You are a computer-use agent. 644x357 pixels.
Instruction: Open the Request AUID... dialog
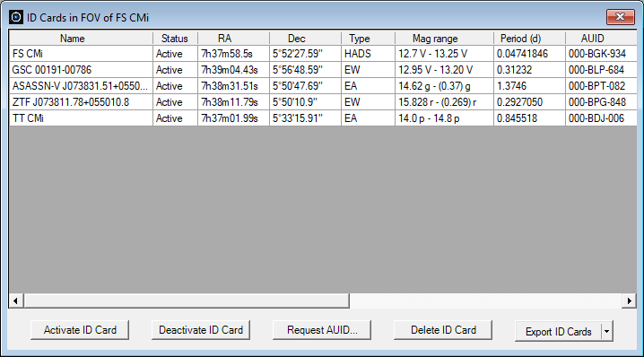pyautogui.click(x=322, y=330)
